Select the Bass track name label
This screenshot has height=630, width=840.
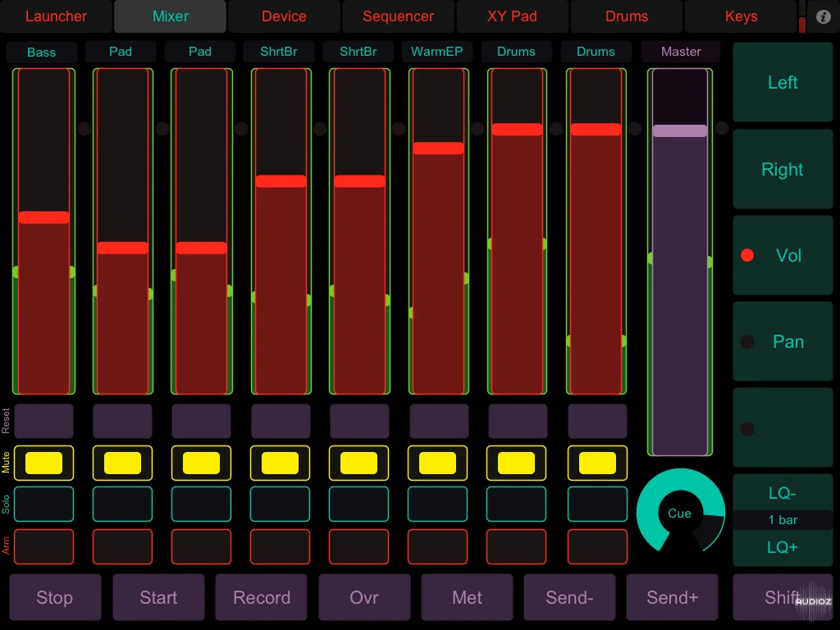pos(42,52)
